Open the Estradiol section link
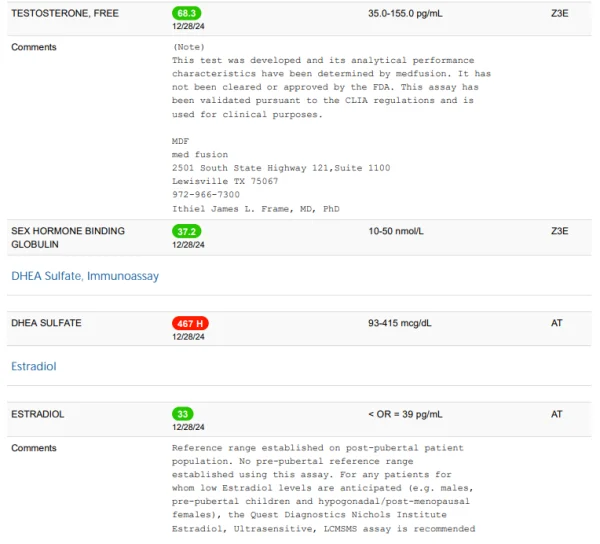Screen dimensions: 600x544 [34, 367]
